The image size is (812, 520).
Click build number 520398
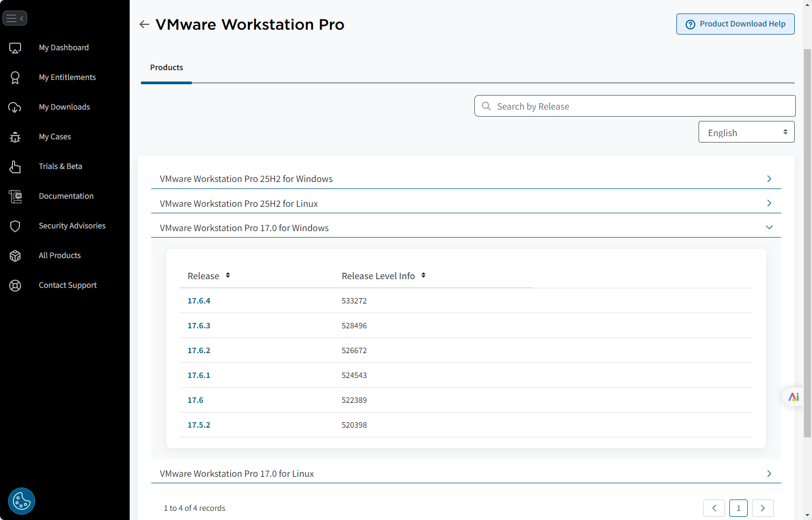[x=354, y=425]
